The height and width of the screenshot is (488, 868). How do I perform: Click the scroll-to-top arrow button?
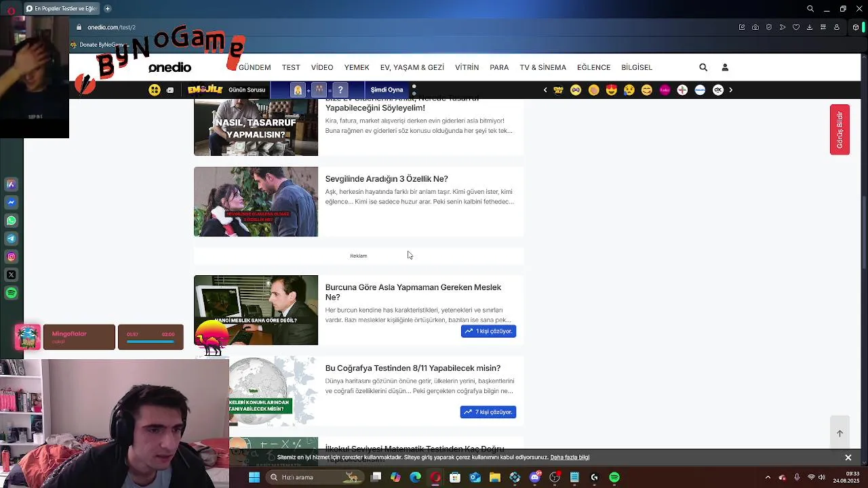pyautogui.click(x=840, y=433)
